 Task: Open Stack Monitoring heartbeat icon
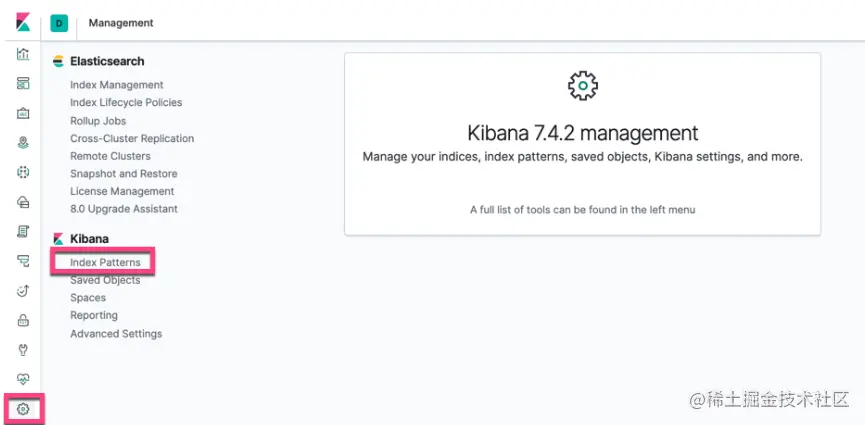click(x=23, y=379)
